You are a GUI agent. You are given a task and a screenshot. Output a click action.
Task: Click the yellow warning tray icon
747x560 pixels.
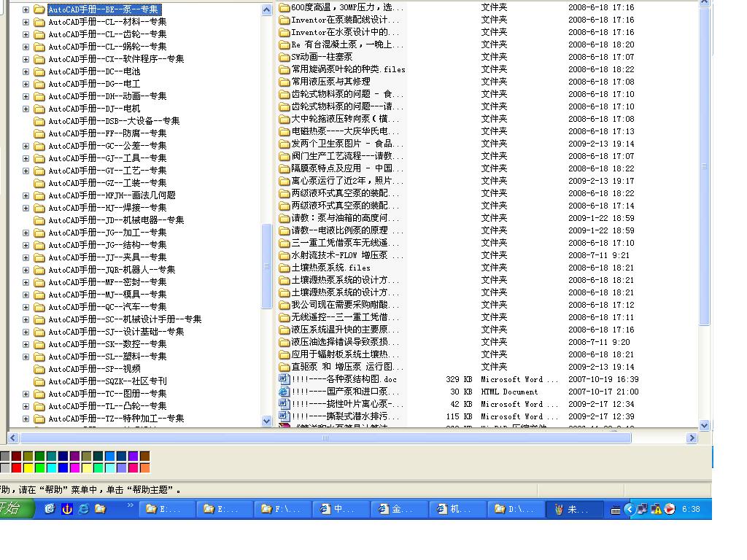pyautogui.click(x=656, y=509)
